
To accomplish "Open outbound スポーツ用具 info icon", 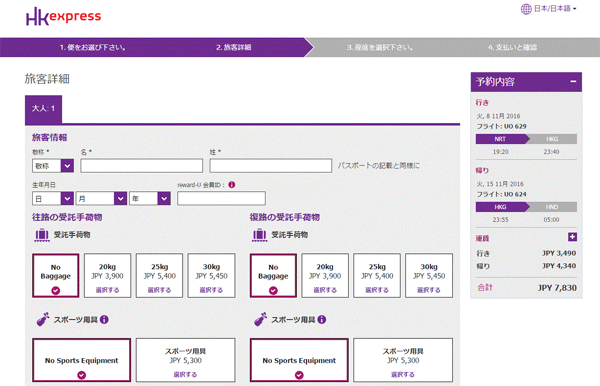I will (104, 319).
